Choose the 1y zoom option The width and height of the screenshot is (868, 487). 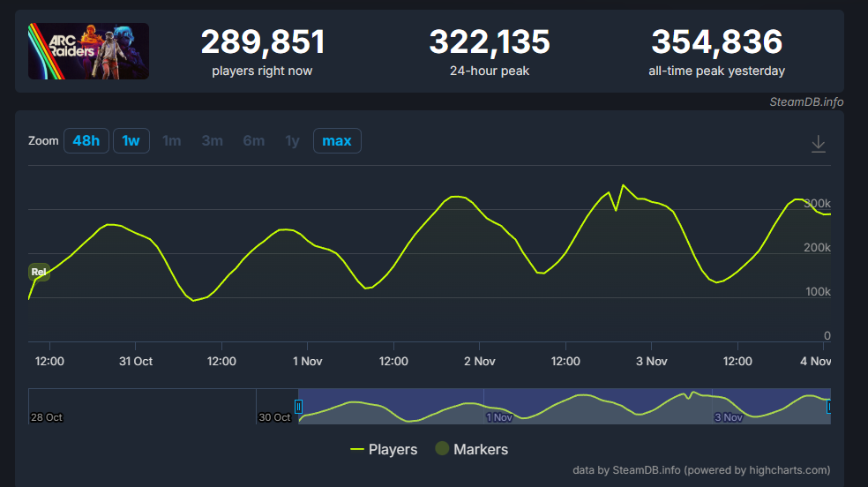pos(292,141)
